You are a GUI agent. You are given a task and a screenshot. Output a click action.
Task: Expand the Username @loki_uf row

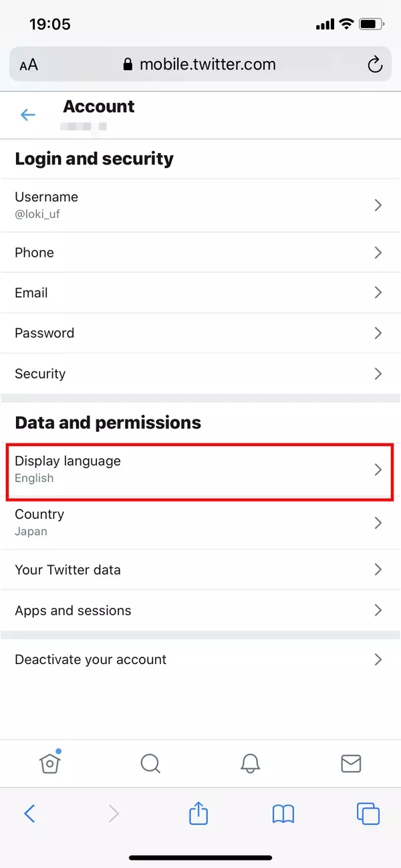(x=199, y=205)
